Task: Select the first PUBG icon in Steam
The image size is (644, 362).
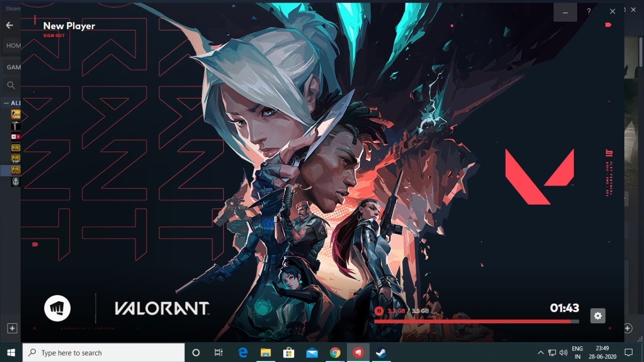Action: tap(16, 148)
